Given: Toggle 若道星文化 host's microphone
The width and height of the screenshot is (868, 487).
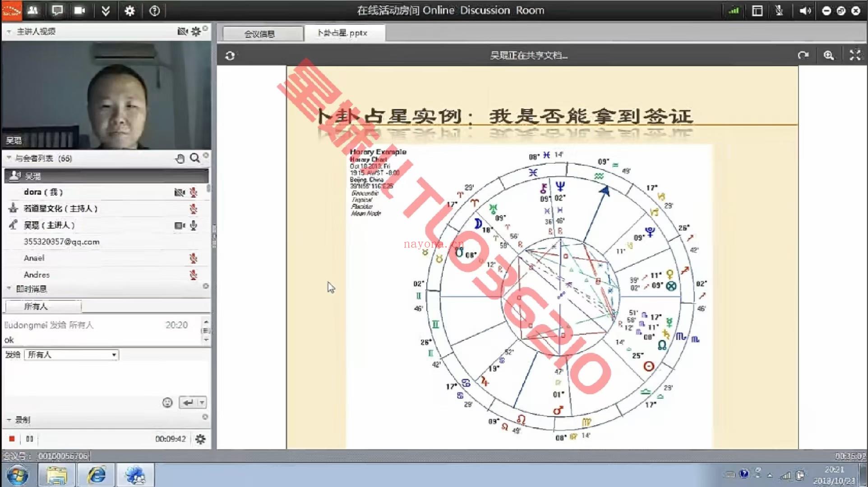Looking at the screenshot, I should pos(193,209).
